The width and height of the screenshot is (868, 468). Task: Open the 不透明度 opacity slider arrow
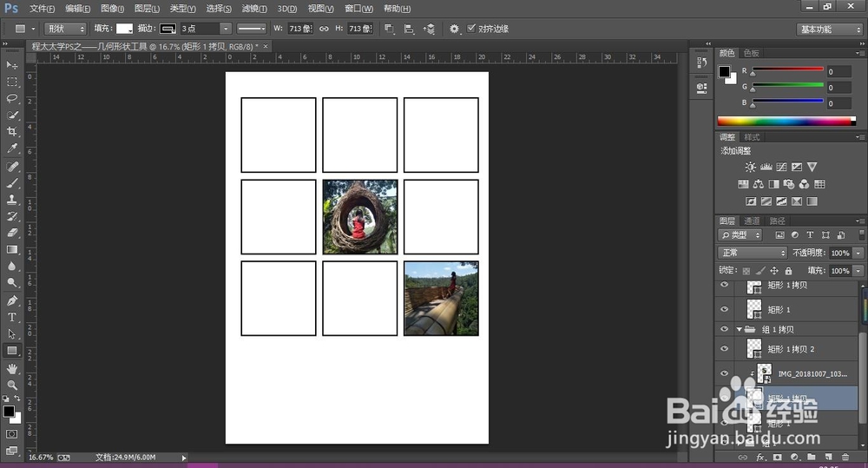pos(858,253)
